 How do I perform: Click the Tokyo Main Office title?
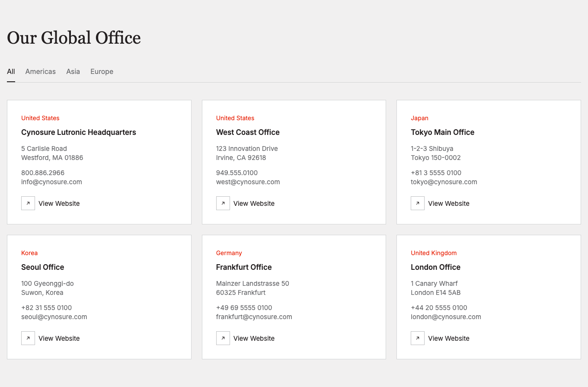[x=443, y=132]
